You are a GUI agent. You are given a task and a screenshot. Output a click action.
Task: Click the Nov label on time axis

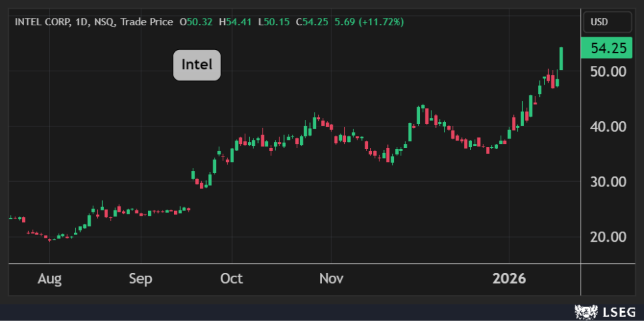click(x=331, y=279)
